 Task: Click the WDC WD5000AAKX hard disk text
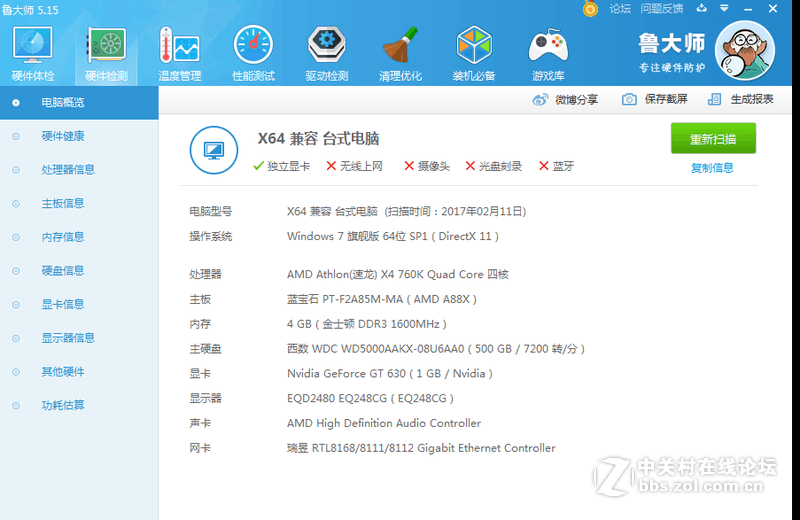436,349
